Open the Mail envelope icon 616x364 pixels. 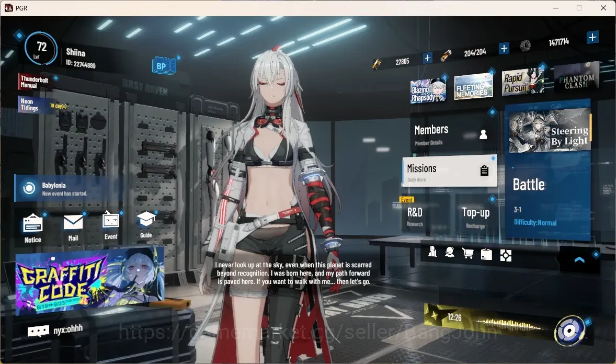pos(73,222)
